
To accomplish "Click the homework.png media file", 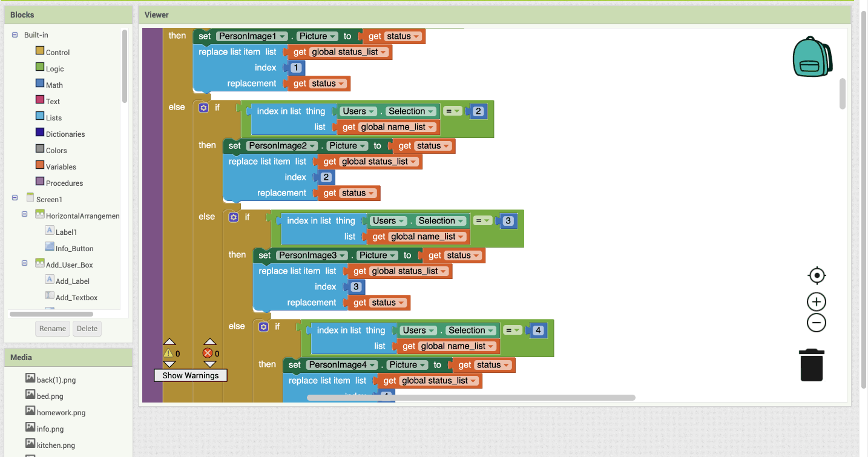I will 61,412.
